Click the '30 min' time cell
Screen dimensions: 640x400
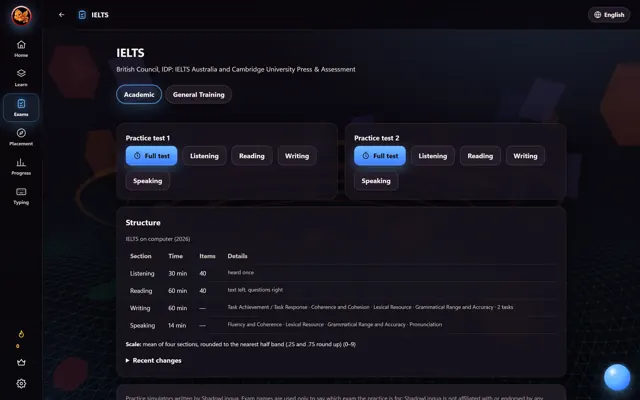[178, 273]
